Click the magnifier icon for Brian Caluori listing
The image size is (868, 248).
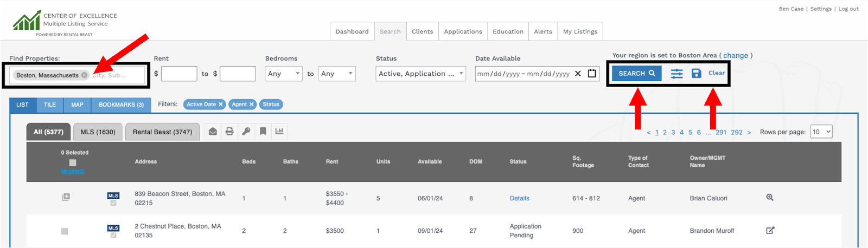770,198
